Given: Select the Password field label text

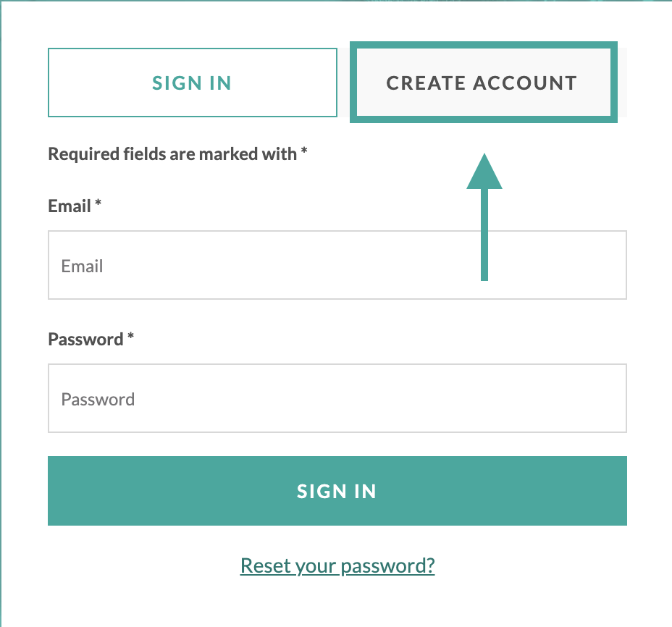Looking at the screenshot, I should tap(85, 340).
